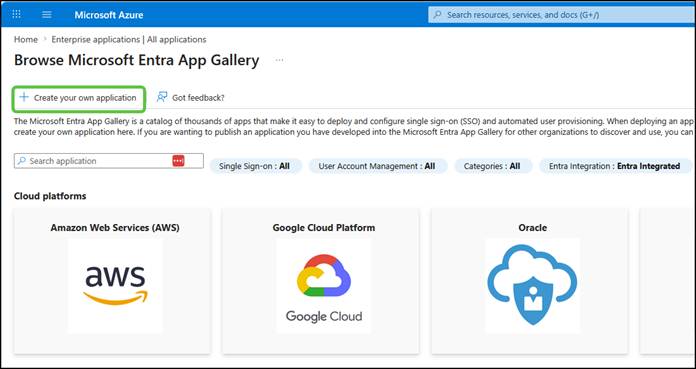The image size is (696, 369).
Task: Select the Google Cloud Platform card title
Action: (324, 228)
